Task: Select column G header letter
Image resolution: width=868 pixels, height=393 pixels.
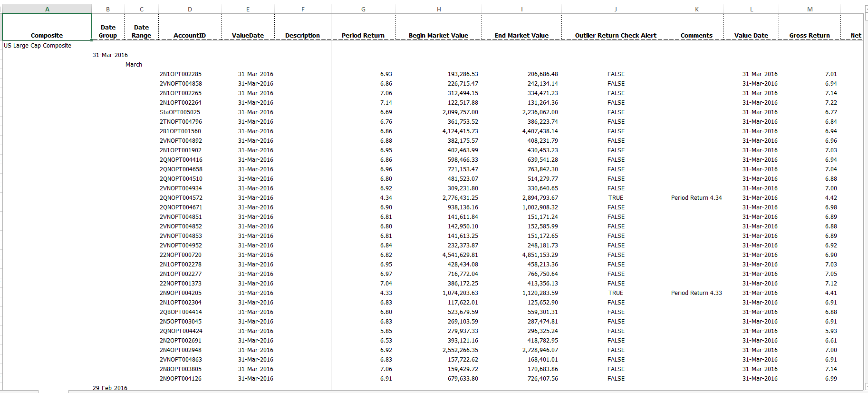Action: (x=363, y=9)
